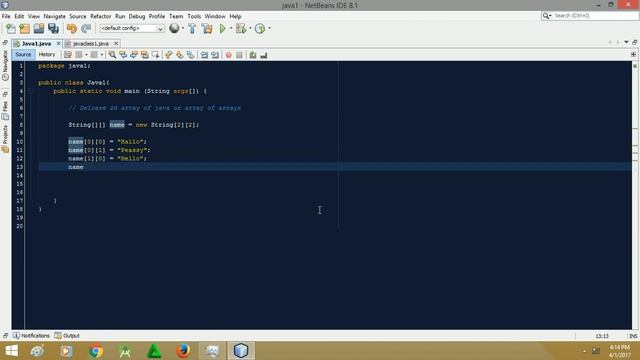Viewport: 640px width, 360px height.
Task: Open the Navigate menu
Action: coord(54,16)
